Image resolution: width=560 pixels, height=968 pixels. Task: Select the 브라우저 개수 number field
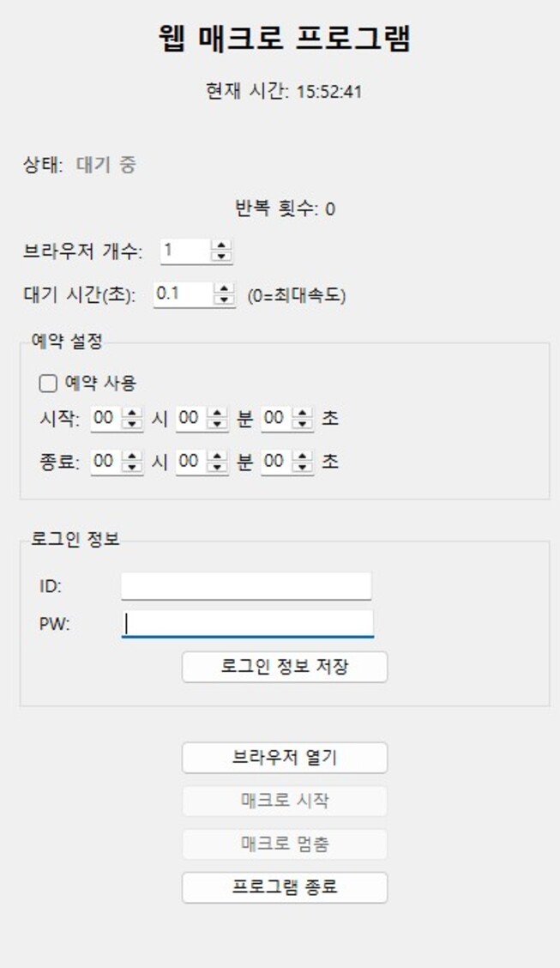(184, 251)
